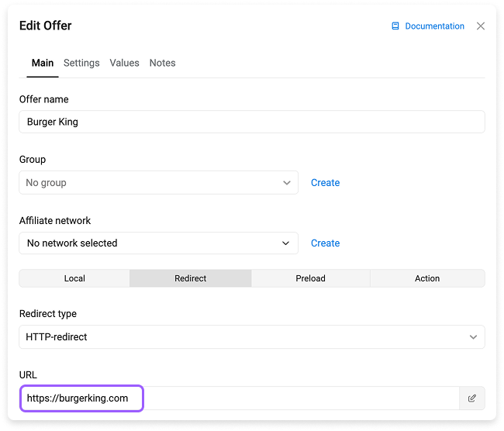Screen dimensions: 504x431
Task: Switch to the Settings tab
Action: coord(81,63)
